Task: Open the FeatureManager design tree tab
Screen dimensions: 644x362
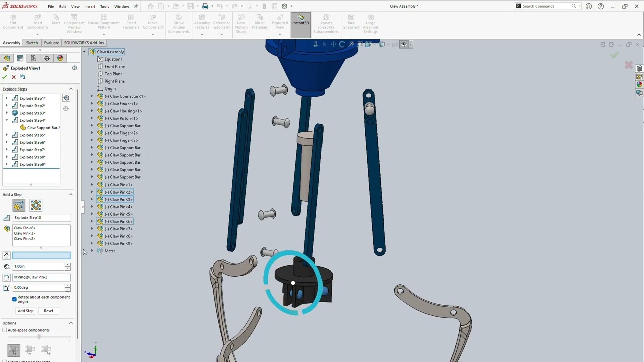Action: pos(7,58)
